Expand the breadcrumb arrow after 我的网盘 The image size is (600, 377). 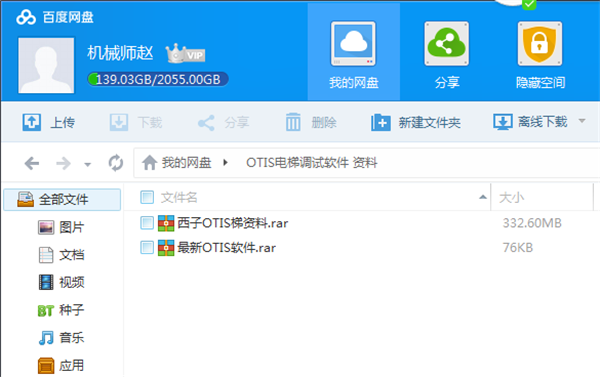pos(225,163)
